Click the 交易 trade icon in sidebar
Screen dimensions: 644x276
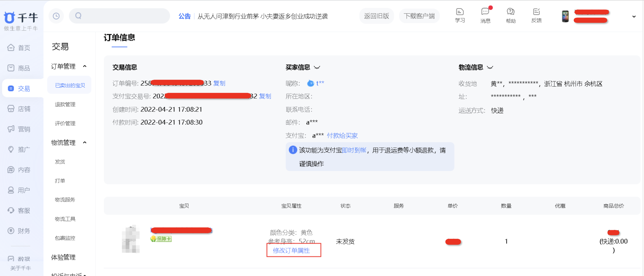pyautogui.click(x=11, y=88)
